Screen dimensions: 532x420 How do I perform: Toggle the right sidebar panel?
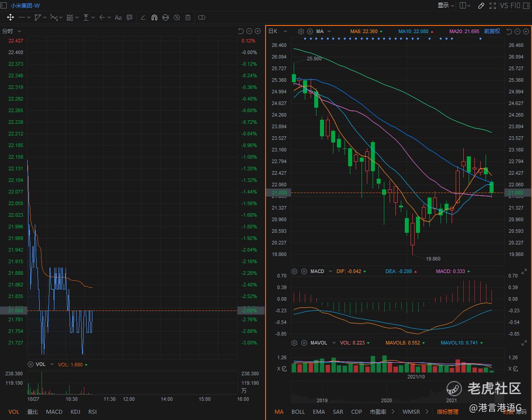click(526, 5)
